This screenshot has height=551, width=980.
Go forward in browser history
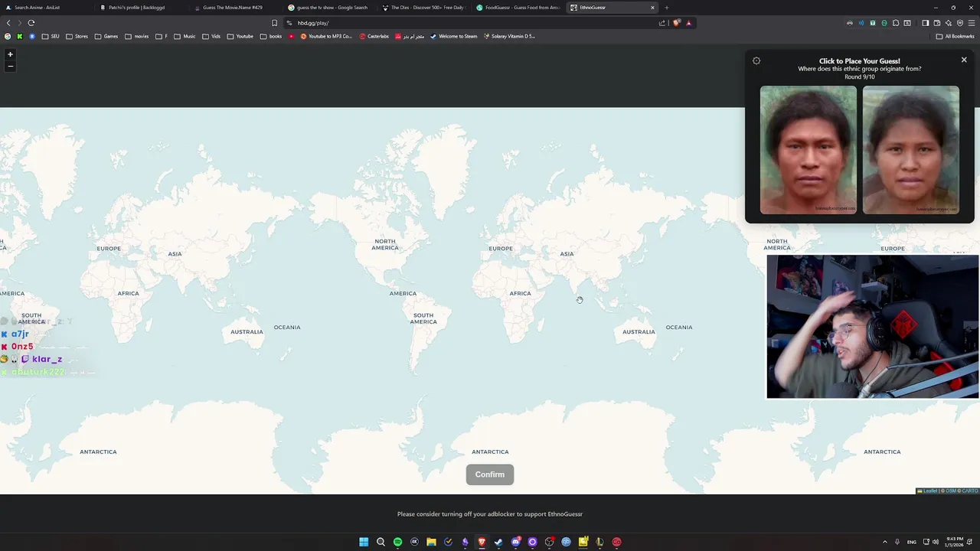(20, 23)
